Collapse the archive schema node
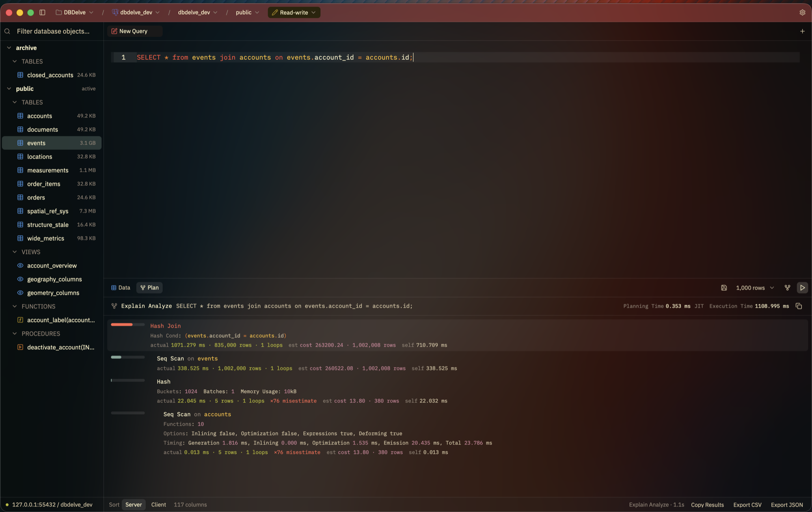812x512 pixels. point(9,47)
